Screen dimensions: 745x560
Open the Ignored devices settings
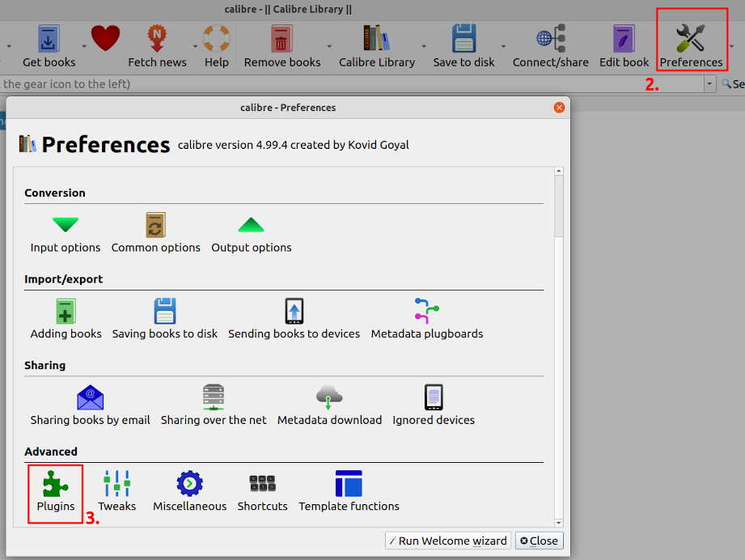pyautogui.click(x=434, y=405)
